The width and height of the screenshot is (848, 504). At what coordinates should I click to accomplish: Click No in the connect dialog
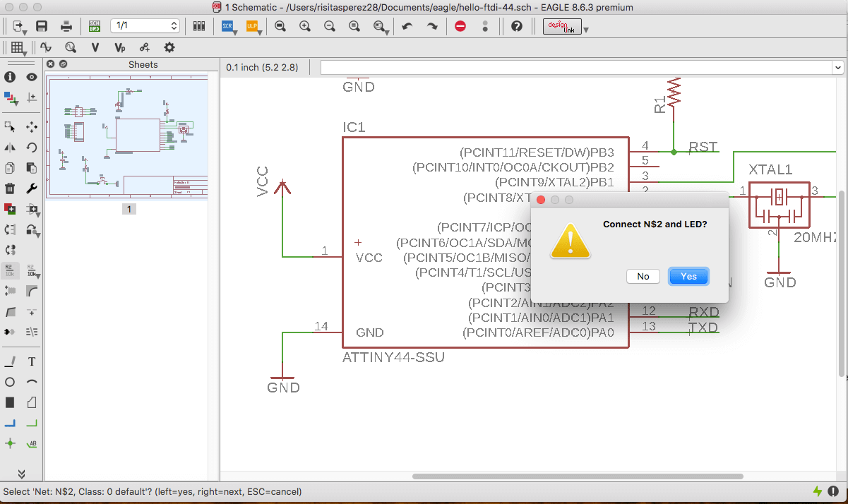click(643, 276)
